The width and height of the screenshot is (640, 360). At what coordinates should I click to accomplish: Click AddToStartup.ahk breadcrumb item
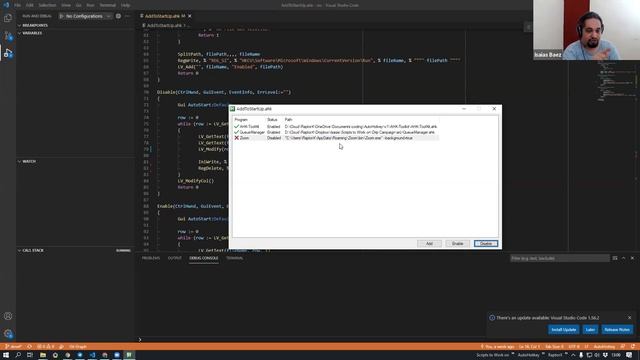coord(164,25)
